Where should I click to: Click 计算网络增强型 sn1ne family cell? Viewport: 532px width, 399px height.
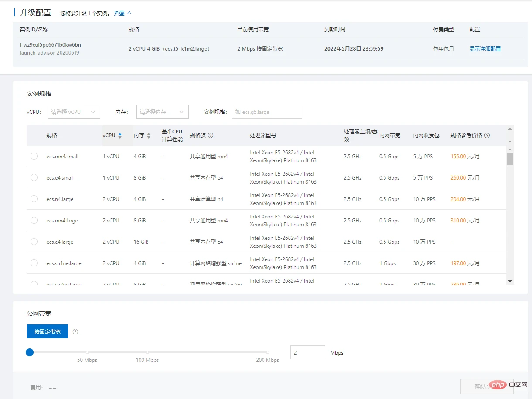click(x=215, y=263)
